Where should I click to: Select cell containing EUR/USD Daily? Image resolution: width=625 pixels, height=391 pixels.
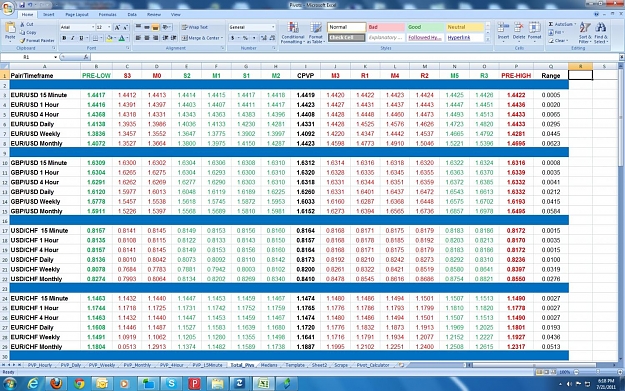(45, 124)
